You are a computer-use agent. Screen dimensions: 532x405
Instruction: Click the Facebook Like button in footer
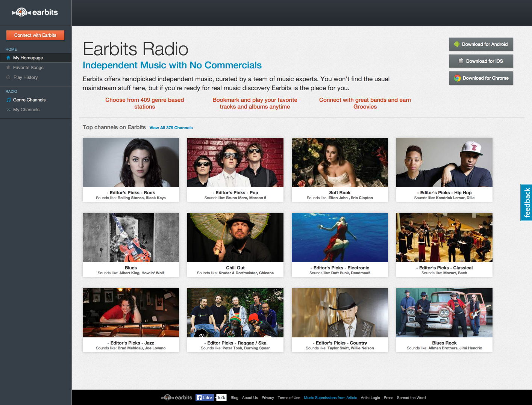click(205, 397)
